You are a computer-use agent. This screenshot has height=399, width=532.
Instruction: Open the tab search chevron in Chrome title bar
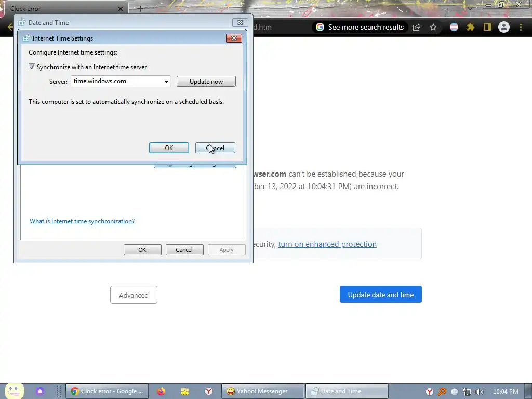point(470,8)
